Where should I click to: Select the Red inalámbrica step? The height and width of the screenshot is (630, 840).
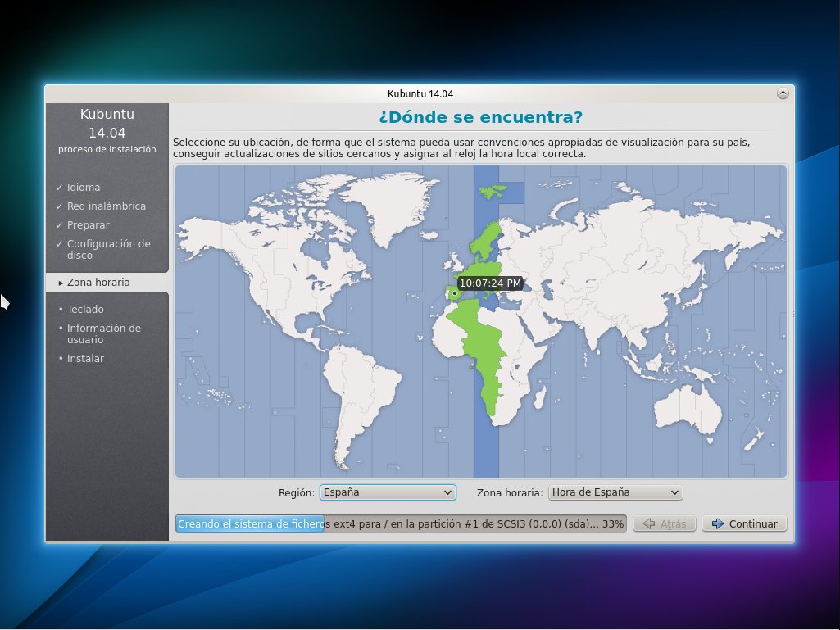point(106,206)
